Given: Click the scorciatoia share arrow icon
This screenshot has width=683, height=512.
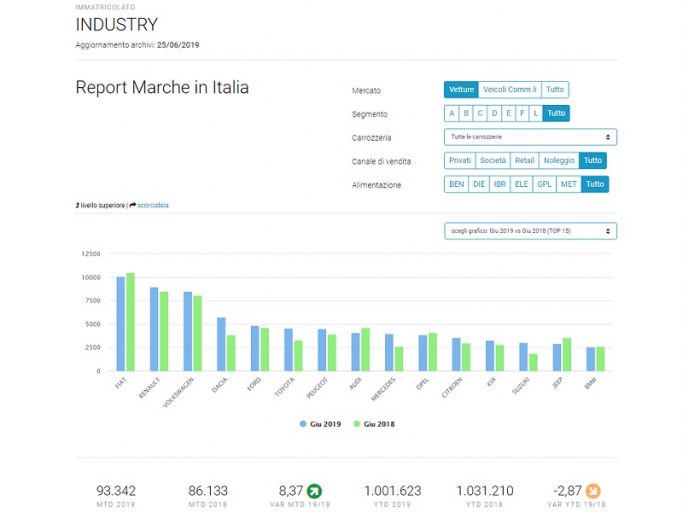Looking at the screenshot, I should (x=133, y=205).
